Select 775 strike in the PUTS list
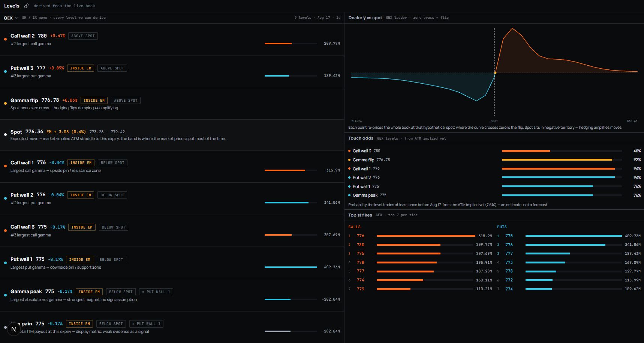The height and width of the screenshot is (343, 644). [x=509, y=236]
